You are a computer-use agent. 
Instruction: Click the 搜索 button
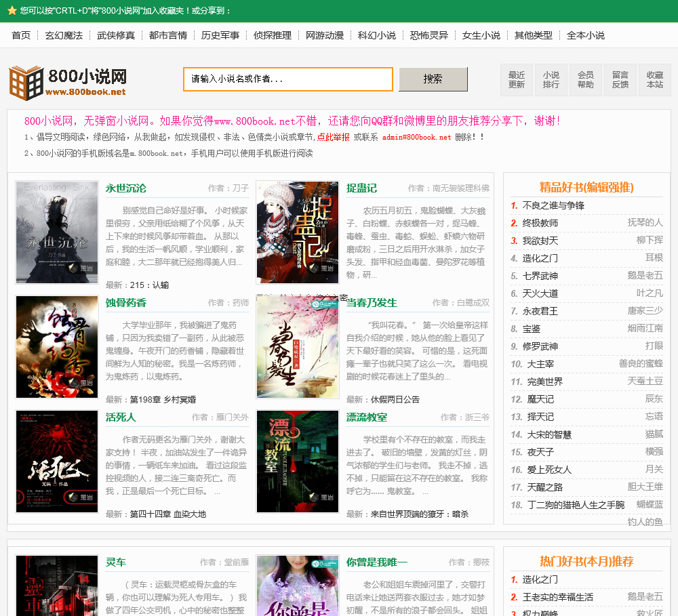pos(433,79)
